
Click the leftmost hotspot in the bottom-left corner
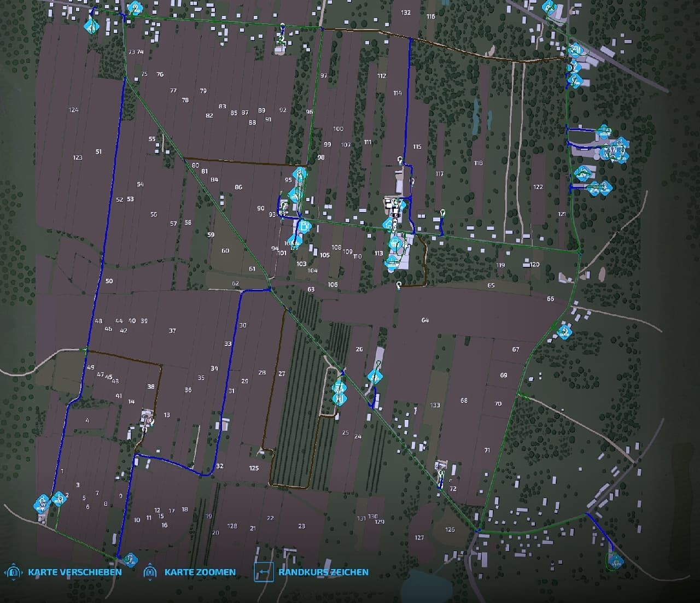(x=42, y=502)
